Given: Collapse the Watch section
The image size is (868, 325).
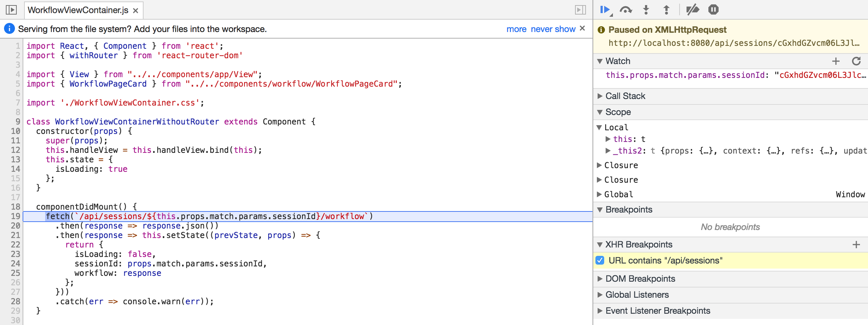Looking at the screenshot, I should coord(600,61).
